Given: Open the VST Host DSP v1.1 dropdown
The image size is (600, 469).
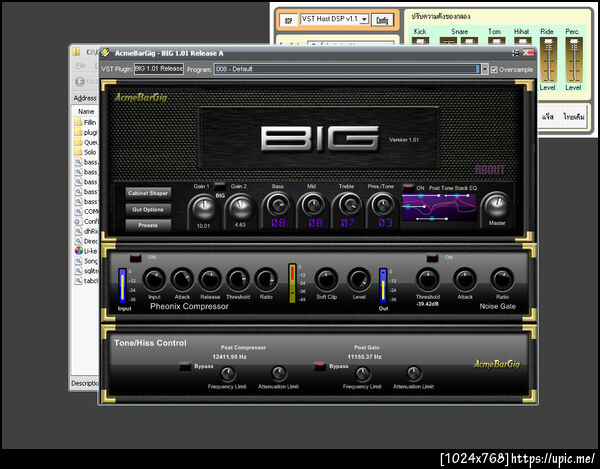Looking at the screenshot, I should point(364,19).
